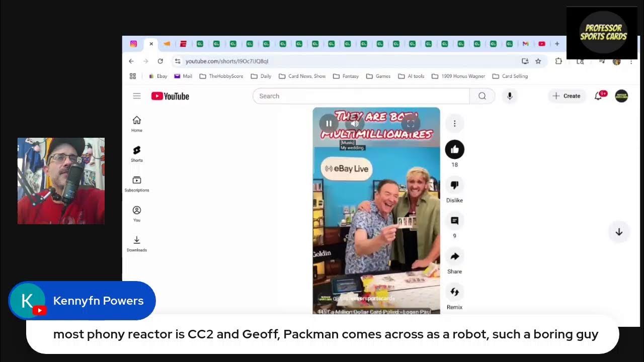Open the 1909 Honus Wagner folder
The width and height of the screenshot is (644, 362).
coord(458,76)
